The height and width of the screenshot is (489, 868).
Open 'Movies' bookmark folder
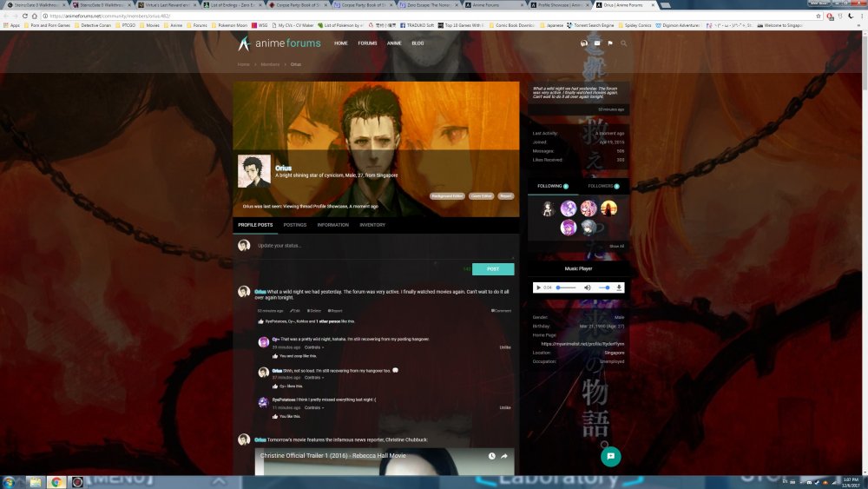pos(149,25)
